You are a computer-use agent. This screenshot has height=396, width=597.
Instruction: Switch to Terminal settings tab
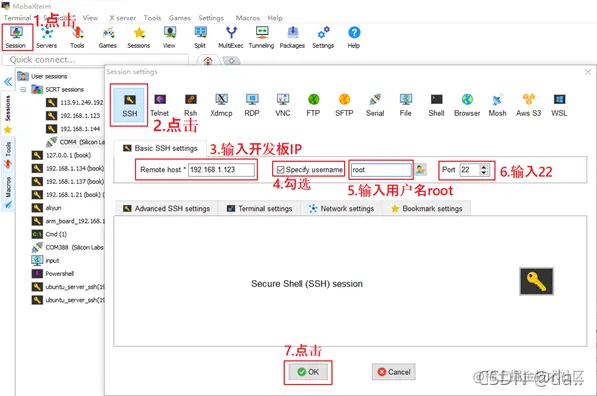tap(259, 209)
